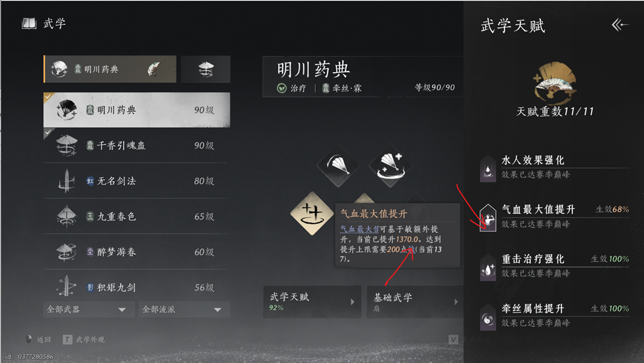Switch to the 明川药典 weapon slot tab
Viewport: 644px width, 363px height.
110,69
